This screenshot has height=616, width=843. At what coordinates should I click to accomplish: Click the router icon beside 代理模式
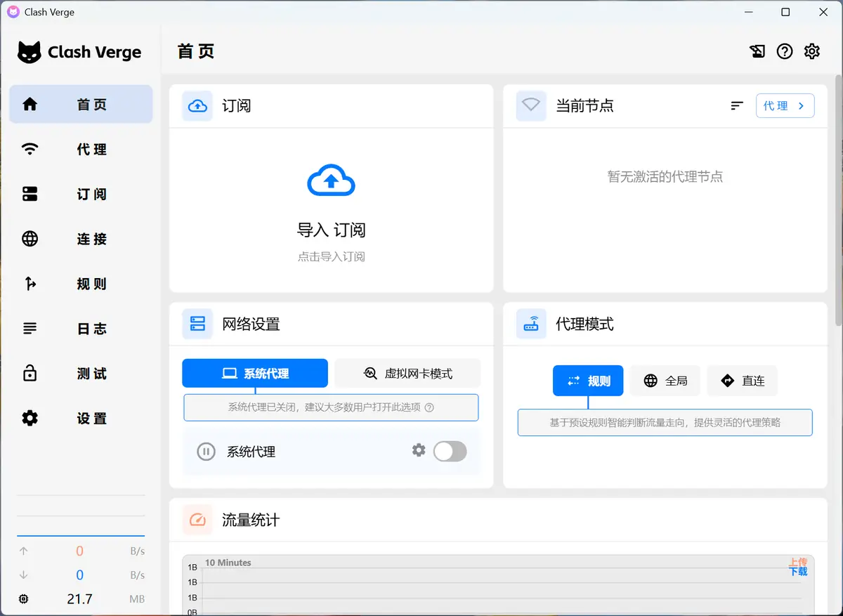(x=531, y=324)
